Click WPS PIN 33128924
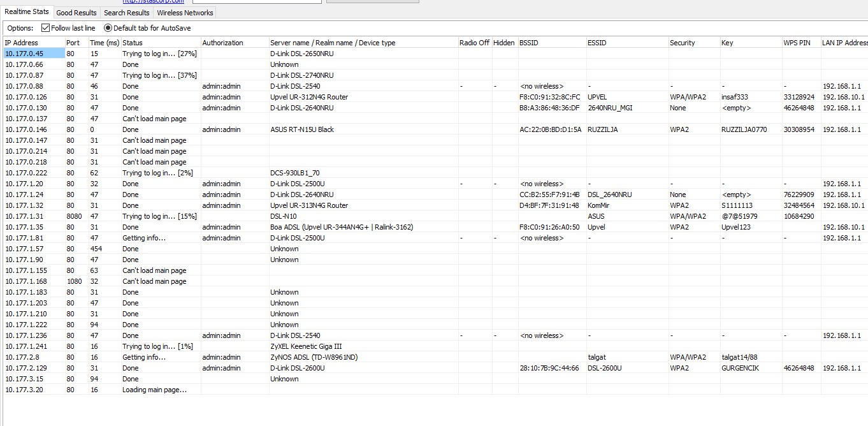 point(799,97)
